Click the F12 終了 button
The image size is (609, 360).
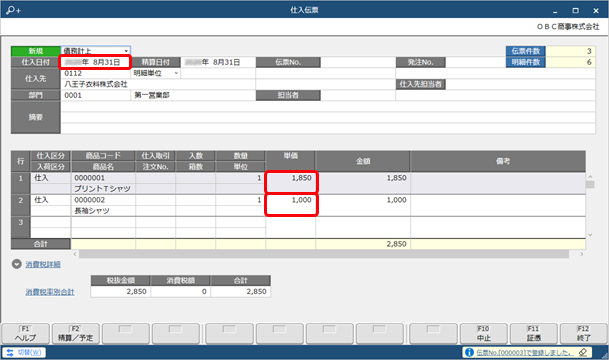pyautogui.click(x=583, y=334)
